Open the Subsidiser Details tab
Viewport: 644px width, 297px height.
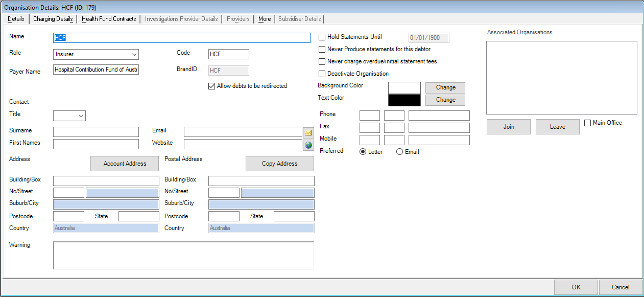(x=300, y=19)
